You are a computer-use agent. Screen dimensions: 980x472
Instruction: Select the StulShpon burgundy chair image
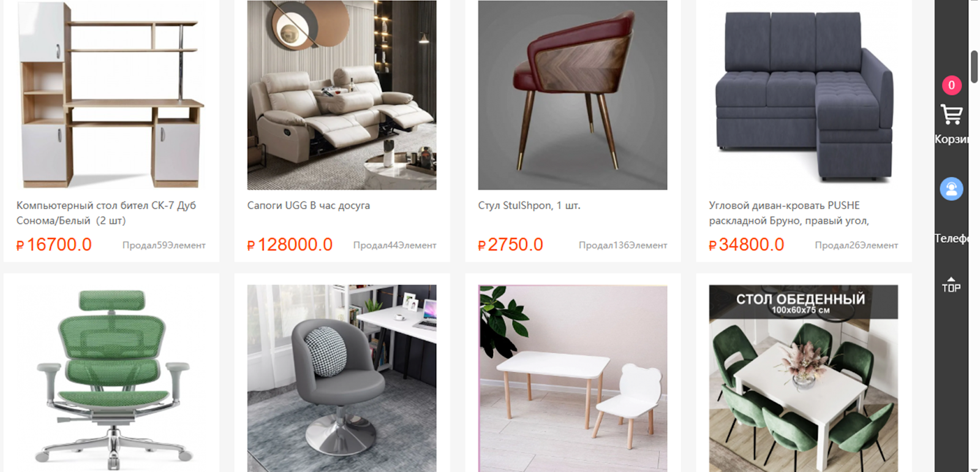(x=573, y=95)
